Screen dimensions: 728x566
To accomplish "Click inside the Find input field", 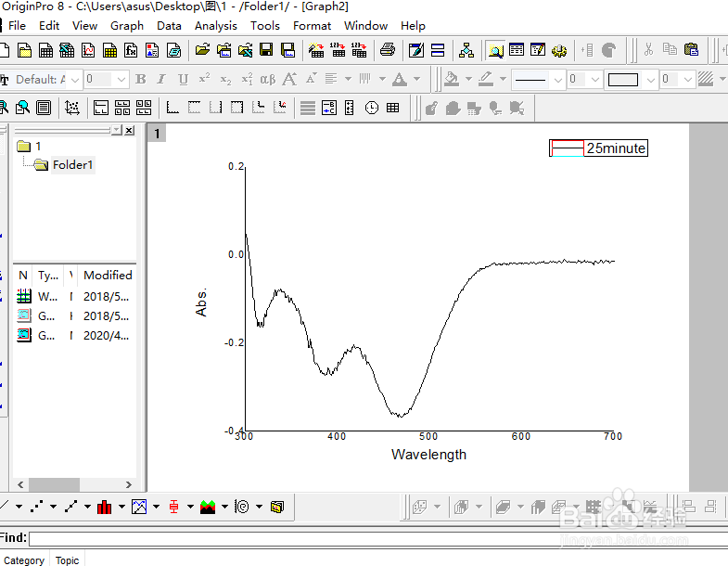I will (378, 538).
